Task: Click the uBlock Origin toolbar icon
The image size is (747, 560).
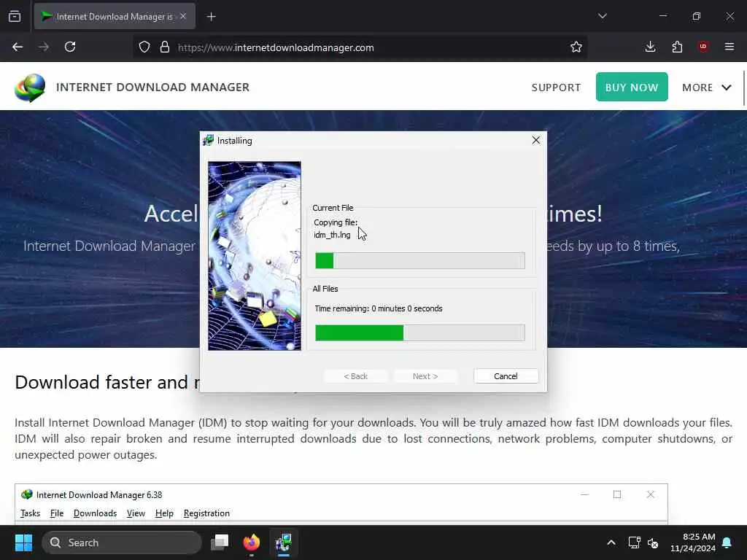Action: [703, 47]
